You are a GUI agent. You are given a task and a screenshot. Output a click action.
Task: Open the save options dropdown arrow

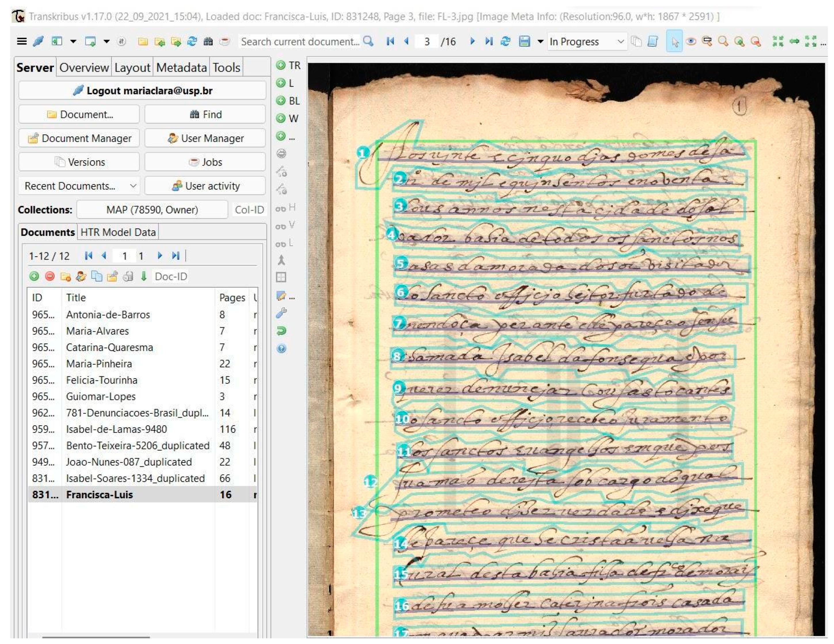[540, 41]
